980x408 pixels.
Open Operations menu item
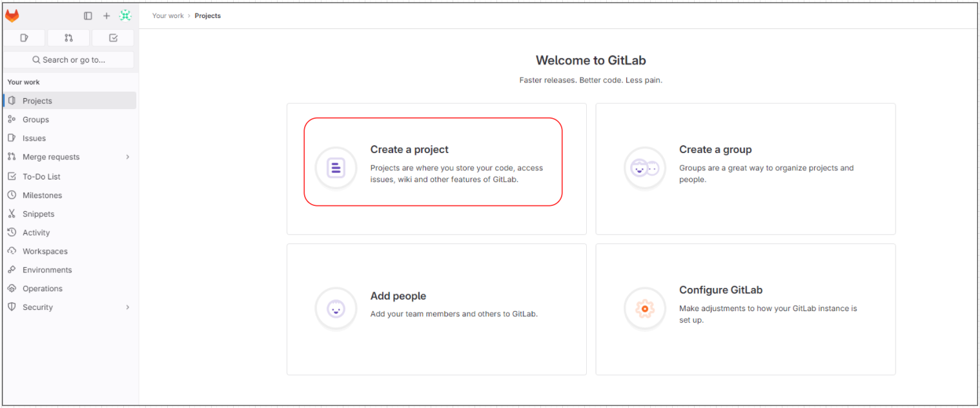click(70, 289)
